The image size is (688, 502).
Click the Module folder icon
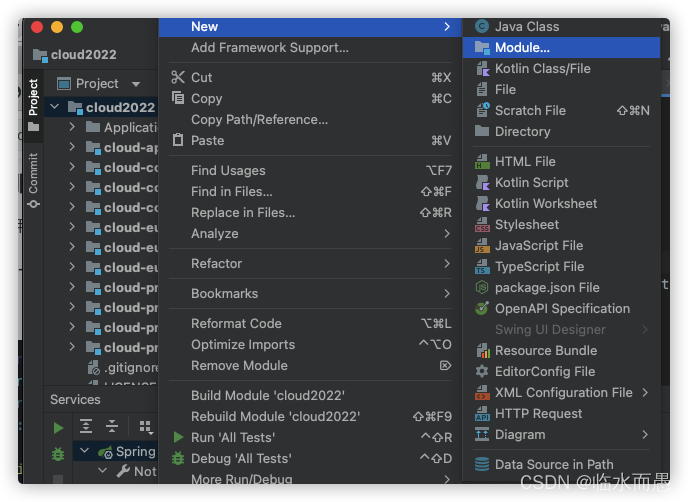(482, 48)
